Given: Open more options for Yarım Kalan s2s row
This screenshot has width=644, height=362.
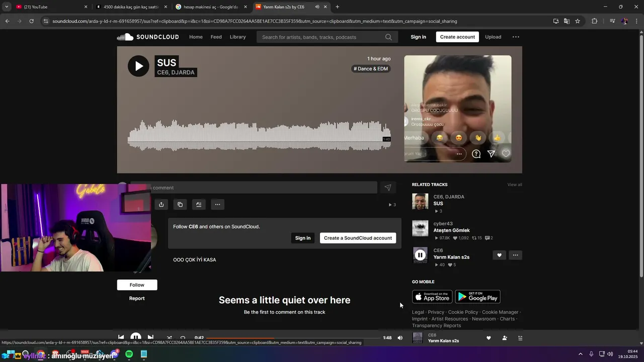Looking at the screenshot, I should pyautogui.click(x=515, y=255).
